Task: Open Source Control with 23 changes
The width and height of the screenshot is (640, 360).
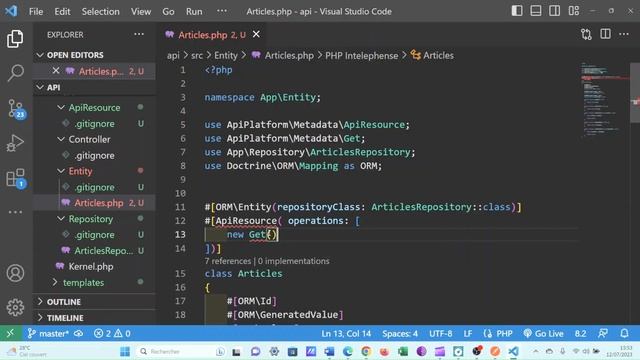Action: [x=16, y=109]
